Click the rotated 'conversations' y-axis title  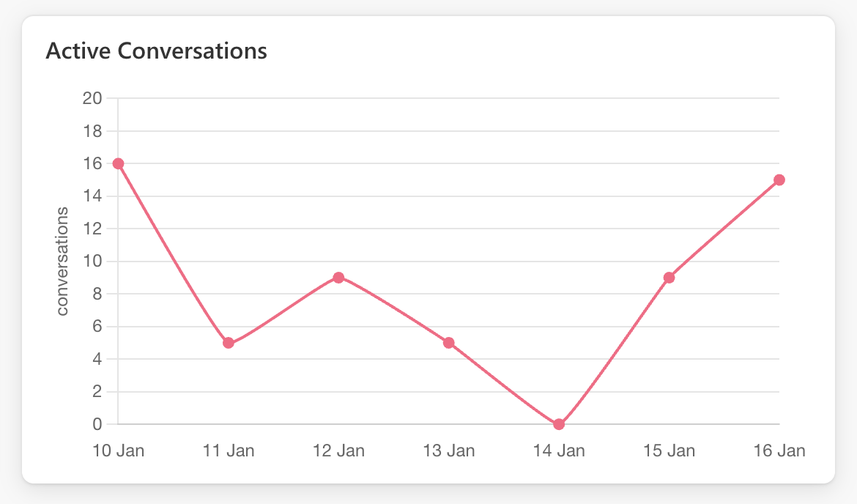(62, 261)
